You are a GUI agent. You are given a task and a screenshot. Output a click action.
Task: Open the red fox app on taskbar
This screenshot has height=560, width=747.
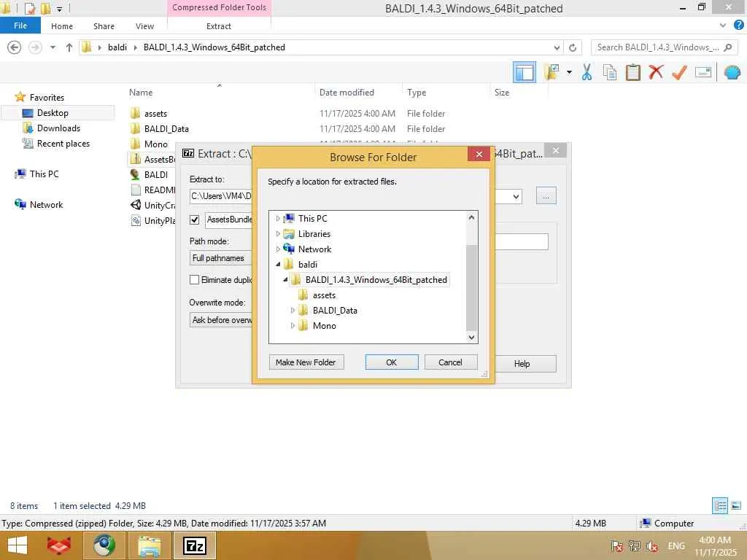pos(59,545)
